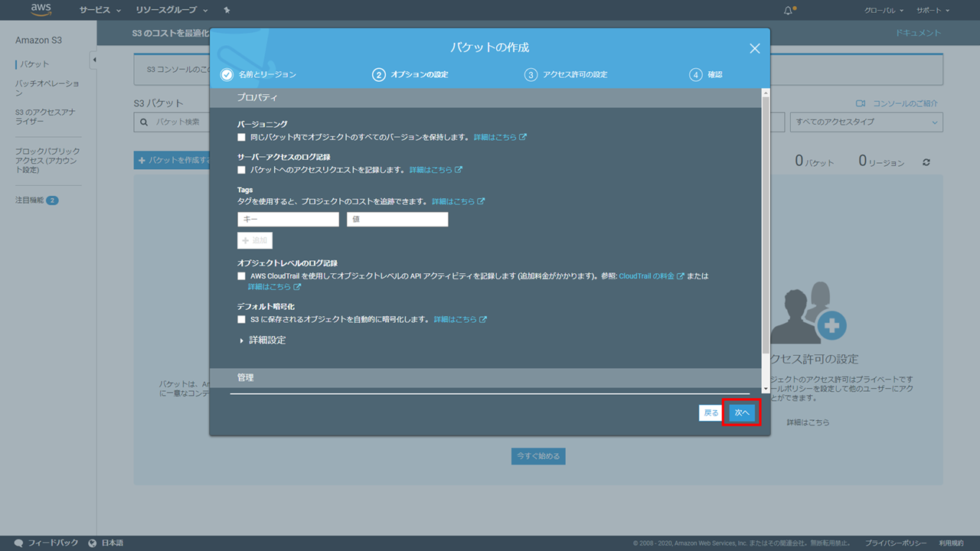Collapse the left sidebar using arrow icon

(x=93, y=60)
